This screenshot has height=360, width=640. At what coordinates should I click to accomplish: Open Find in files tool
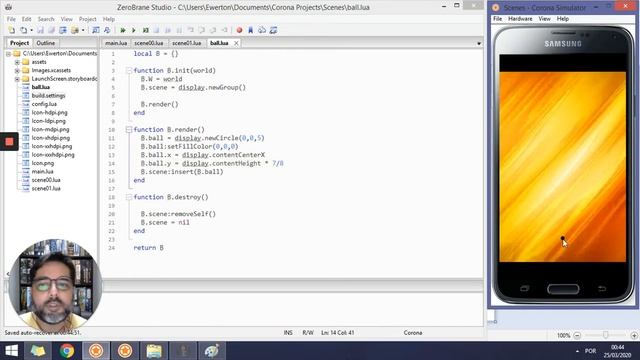tap(107, 30)
